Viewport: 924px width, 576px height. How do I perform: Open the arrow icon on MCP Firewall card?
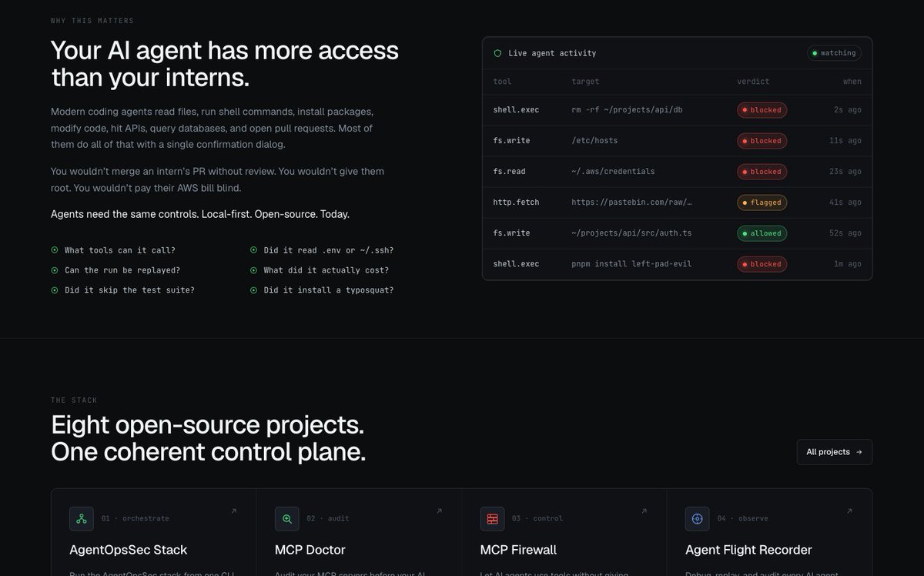[644, 511]
